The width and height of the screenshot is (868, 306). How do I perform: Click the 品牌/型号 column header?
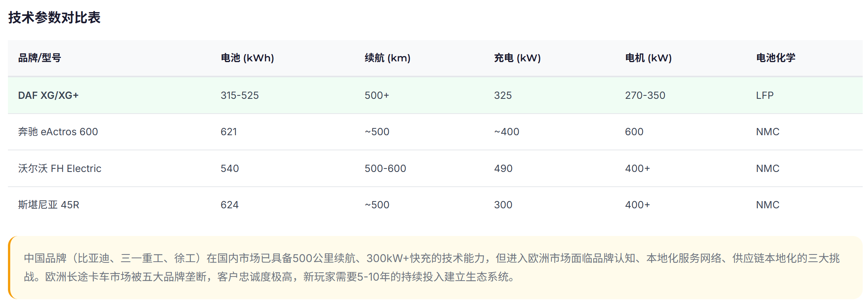[39, 58]
